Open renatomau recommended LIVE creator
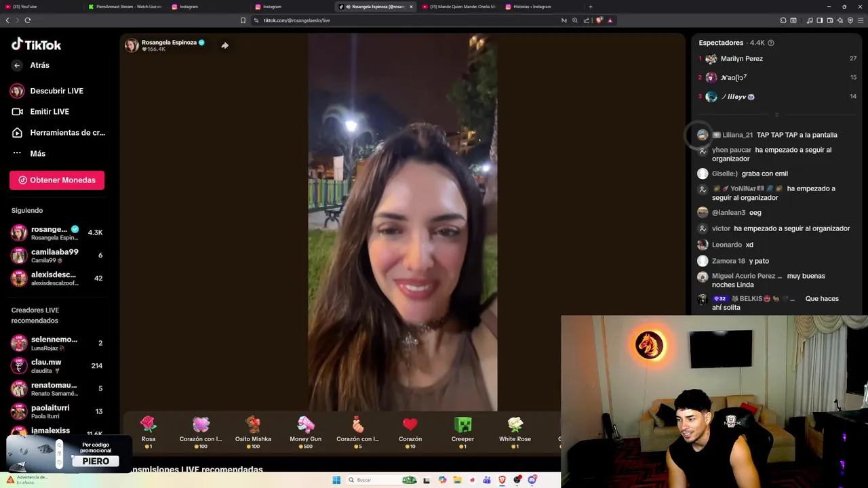Image resolution: width=868 pixels, height=488 pixels. [57, 389]
